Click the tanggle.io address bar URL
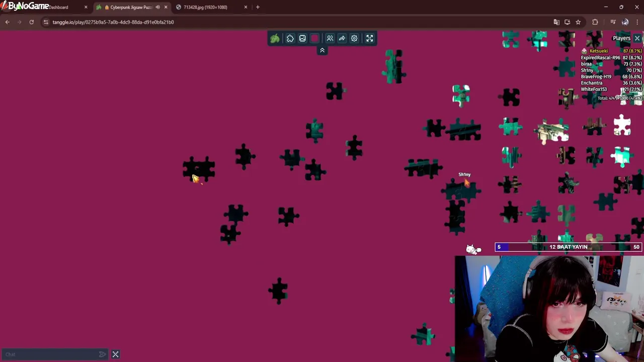This screenshot has height=362, width=644. click(x=113, y=22)
